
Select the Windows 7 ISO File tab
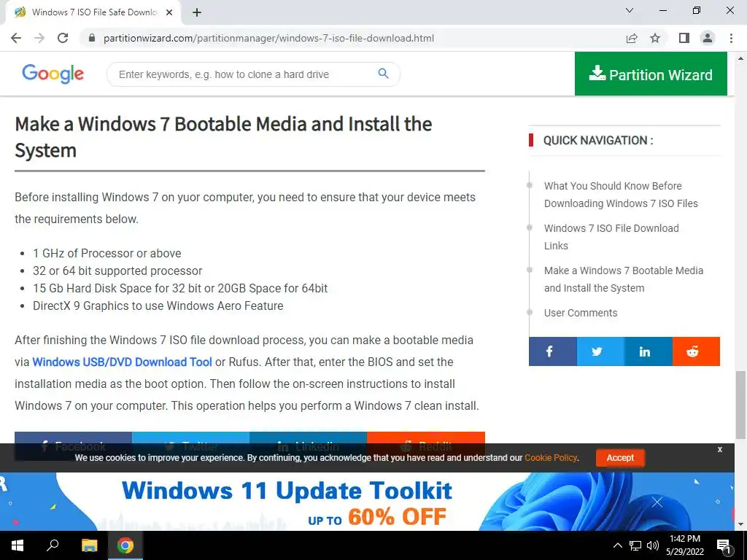[94, 13]
